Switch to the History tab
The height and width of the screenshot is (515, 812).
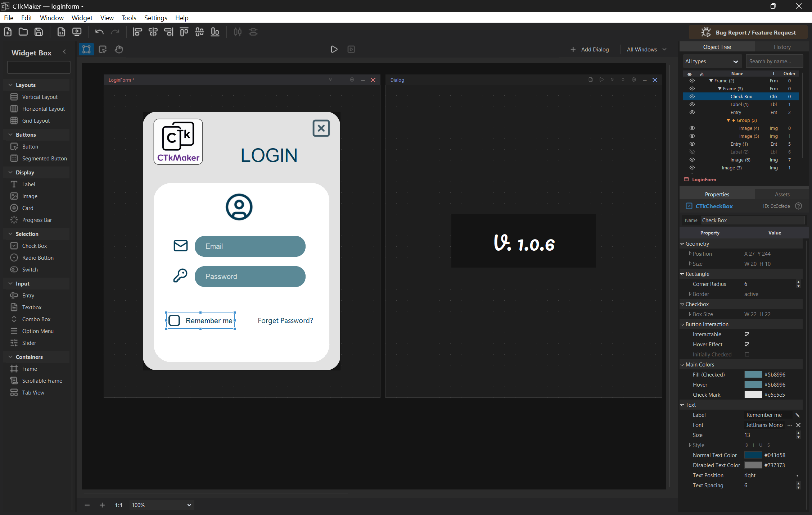[782, 47]
